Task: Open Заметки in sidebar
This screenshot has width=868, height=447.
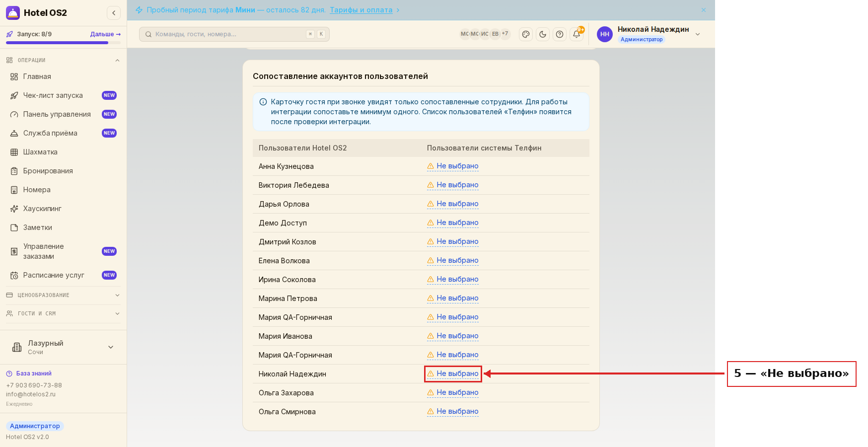Action: [x=64, y=227]
